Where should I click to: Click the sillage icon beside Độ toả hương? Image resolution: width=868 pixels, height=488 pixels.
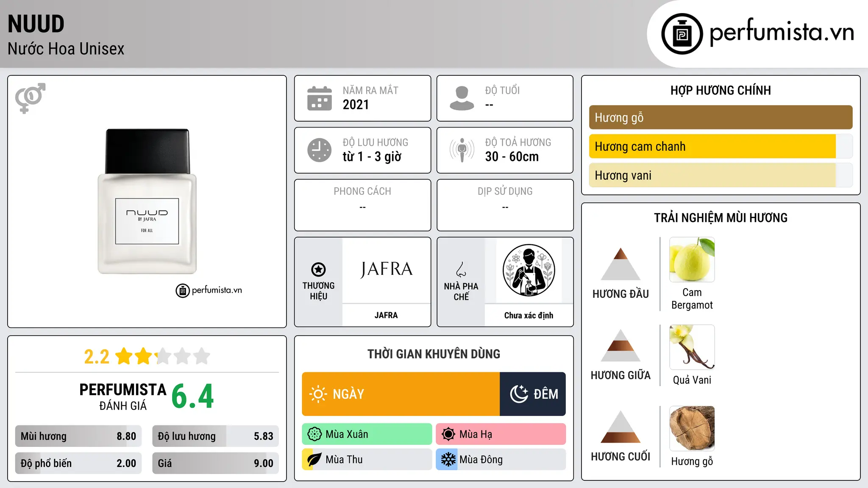click(x=462, y=150)
